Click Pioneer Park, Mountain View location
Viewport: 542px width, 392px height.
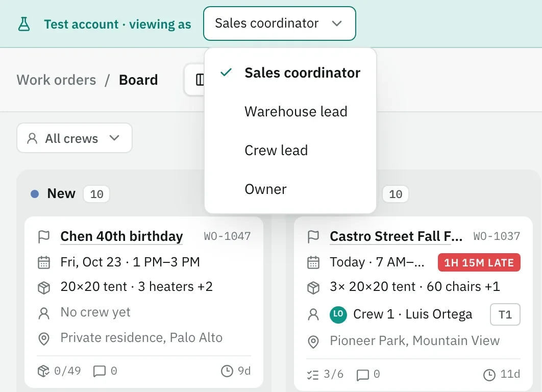(415, 341)
